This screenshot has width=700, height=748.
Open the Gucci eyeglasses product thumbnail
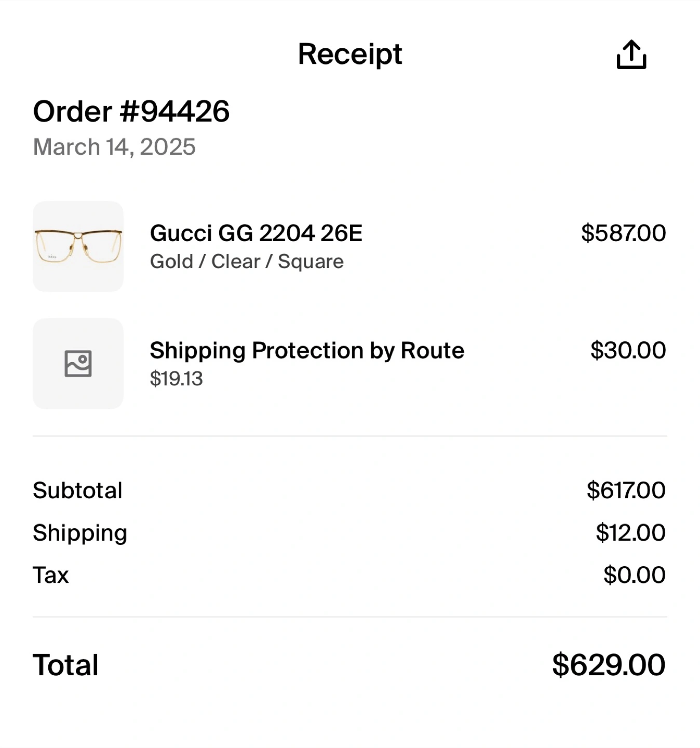(x=78, y=246)
